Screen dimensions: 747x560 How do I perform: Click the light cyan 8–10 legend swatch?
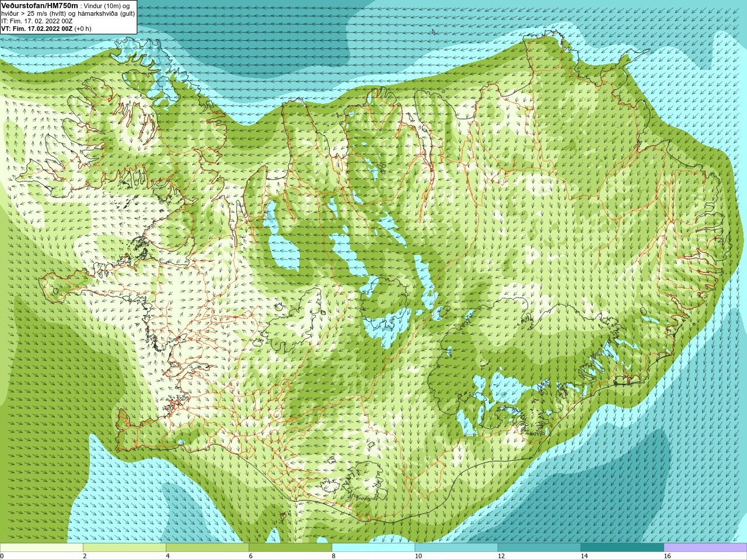pyautogui.click(x=373, y=547)
